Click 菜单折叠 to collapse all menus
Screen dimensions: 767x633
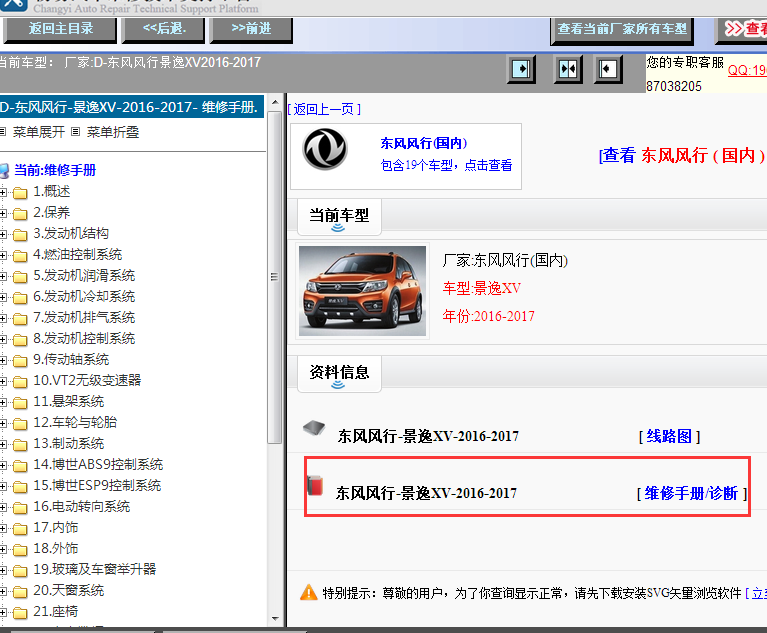(x=112, y=131)
